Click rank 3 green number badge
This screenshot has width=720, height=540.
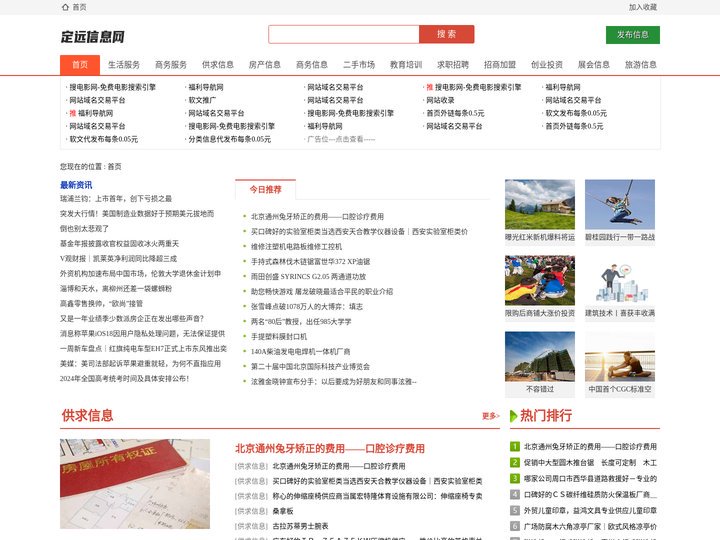point(515,478)
